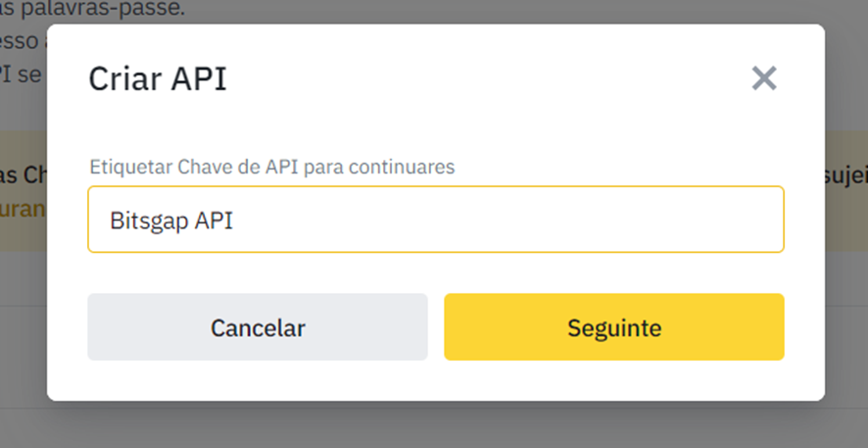Click the Cancelar button

pos(258,327)
